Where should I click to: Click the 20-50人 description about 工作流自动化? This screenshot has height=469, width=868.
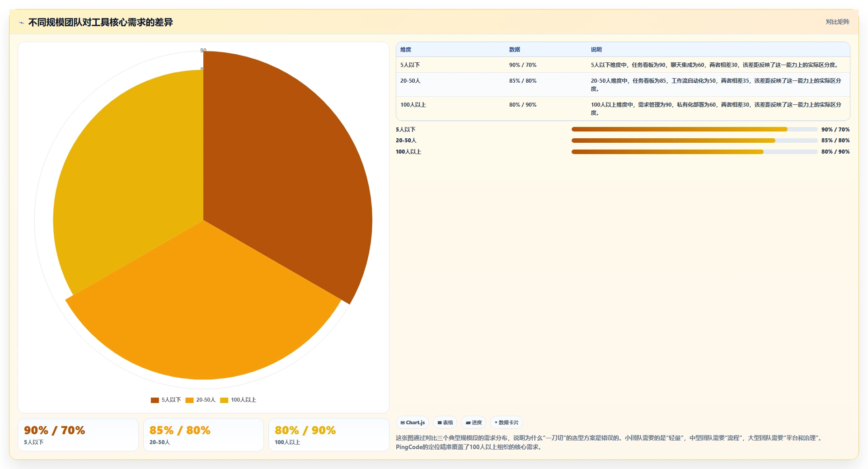[716, 85]
